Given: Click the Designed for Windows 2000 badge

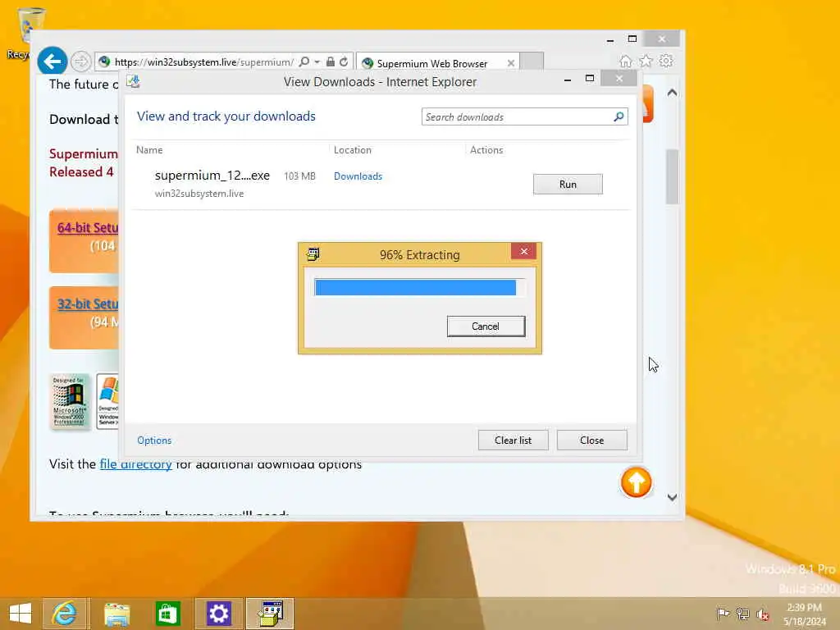Looking at the screenshot, I should (x=69, y=401).
